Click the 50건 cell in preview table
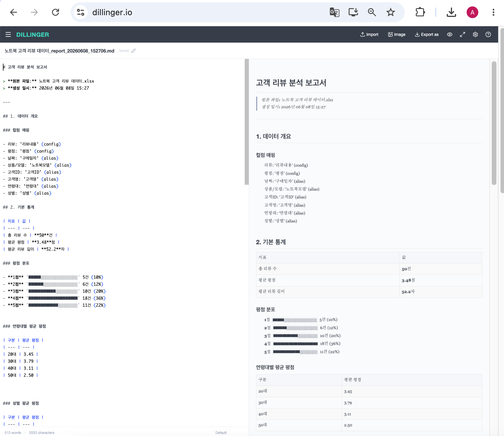The width and height of the screenshot is (504, 436). 441,269
